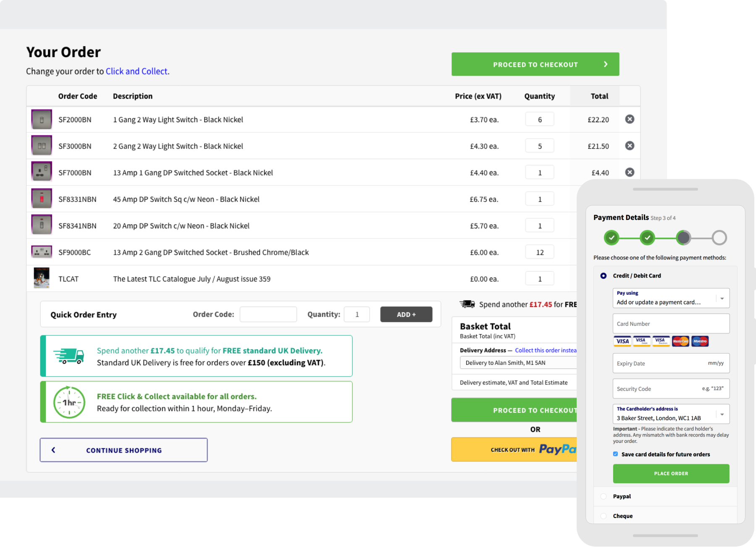Open SF3000BN product thumbnail
756x547 pixels.
(x=42, y=146)
